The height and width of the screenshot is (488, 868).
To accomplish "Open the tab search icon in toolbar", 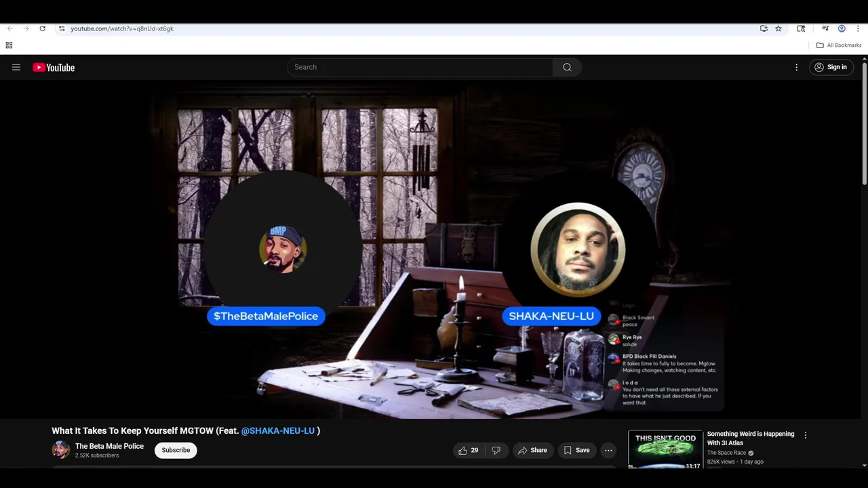I will click(x=801, y=28).
